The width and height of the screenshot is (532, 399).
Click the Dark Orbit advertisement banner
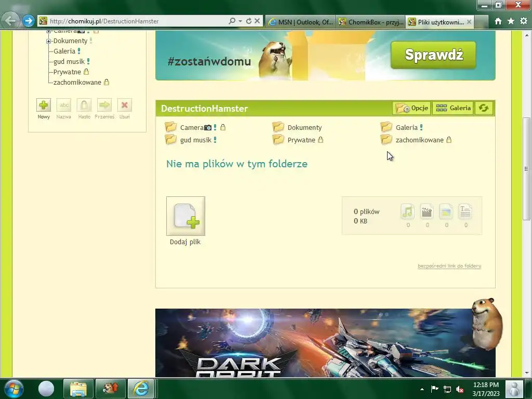pyautogui.click(x=325, y=343)
